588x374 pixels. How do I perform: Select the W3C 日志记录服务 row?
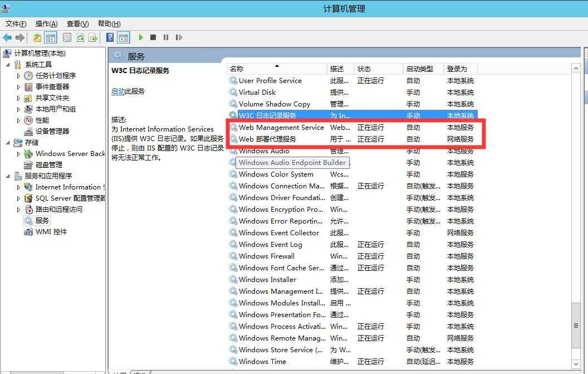[352, 115]
